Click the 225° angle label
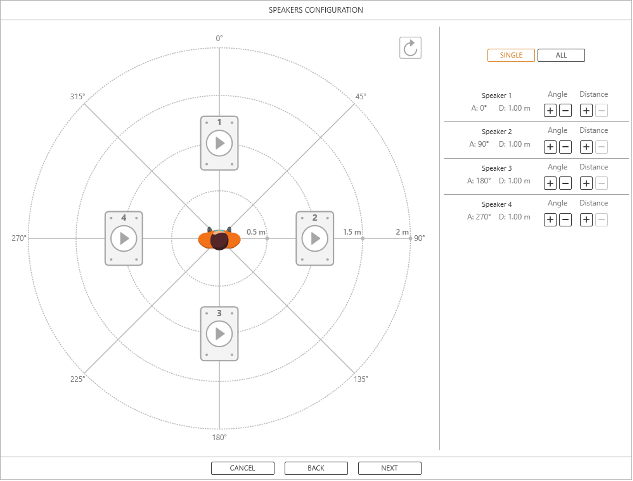Image resolution: width=633 pixels, height=481 pixels. click(78, 379)
